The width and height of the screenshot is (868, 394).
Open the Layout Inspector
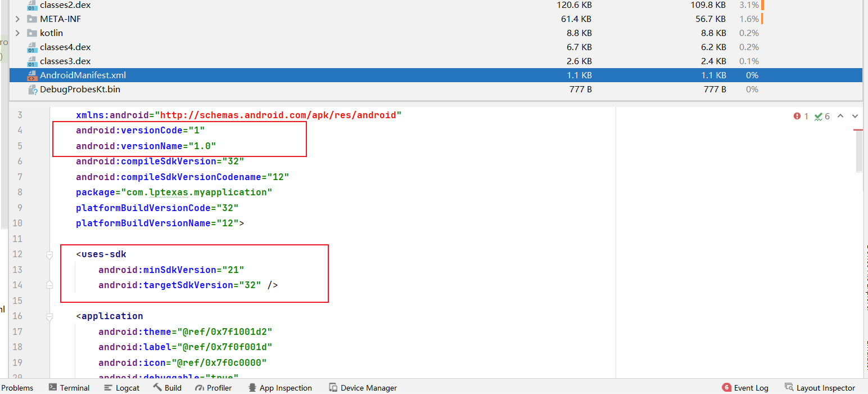(820, 388)
